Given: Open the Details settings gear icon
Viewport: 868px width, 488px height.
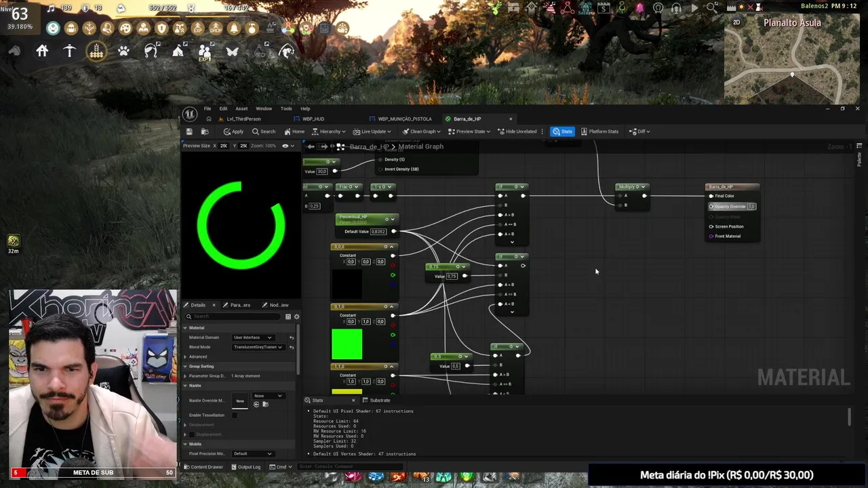Looking at the screenshot, I should 296,317.
